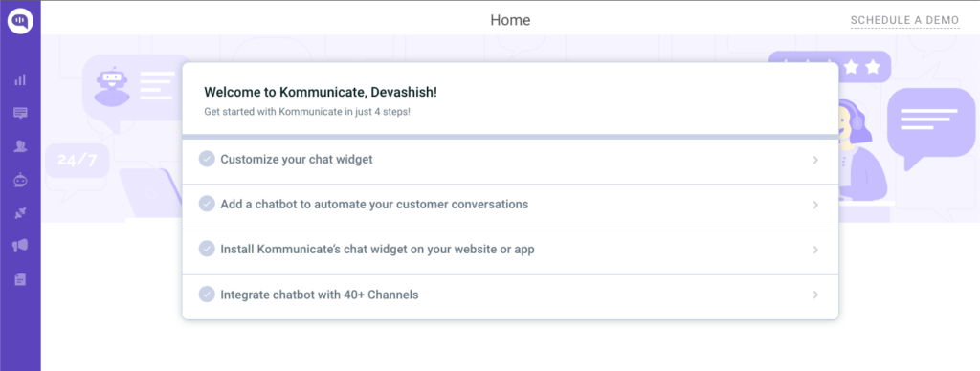Click the Kommunicate logo in sidebar
Image resolution: width=980 pixels, height=371 pixels.
20,21
